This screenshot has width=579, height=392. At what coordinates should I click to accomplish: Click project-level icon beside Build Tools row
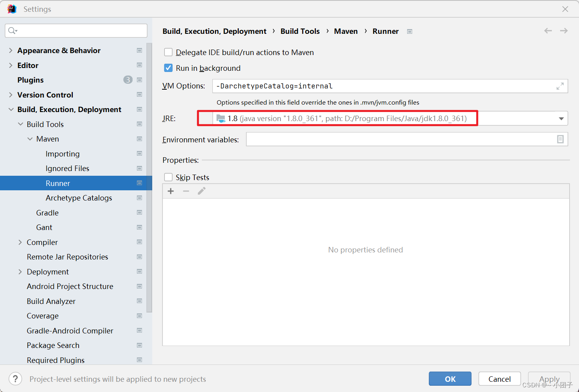(x=139, y=124)
